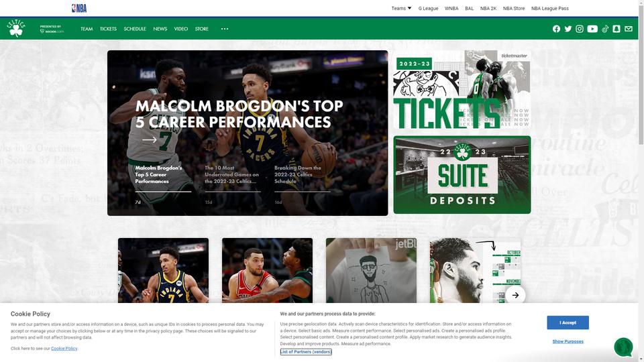The width and height of the screenshot is (644, 362).
Task: Go to the NEWS section
Action: [160, 29]
